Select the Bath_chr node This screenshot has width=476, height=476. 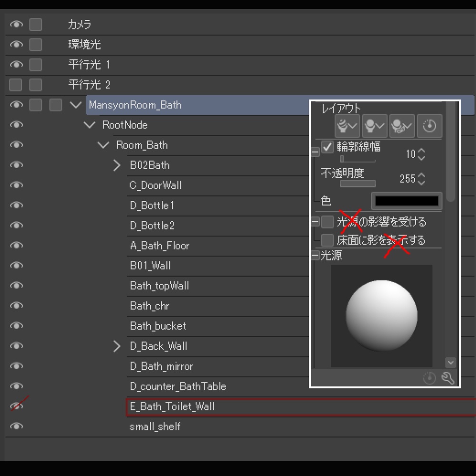tap(149, 306)
